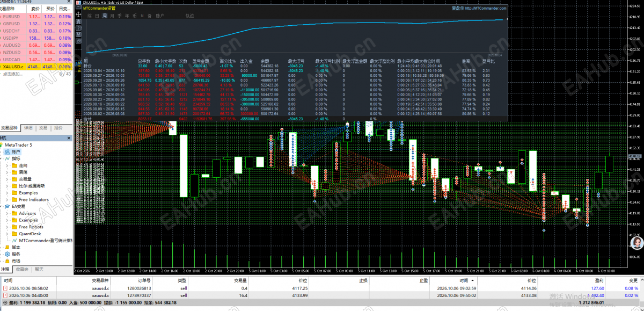The width and height of the screenshot is (644, 311).
Task: Select the Advisors folder
Action: point(24,213)
